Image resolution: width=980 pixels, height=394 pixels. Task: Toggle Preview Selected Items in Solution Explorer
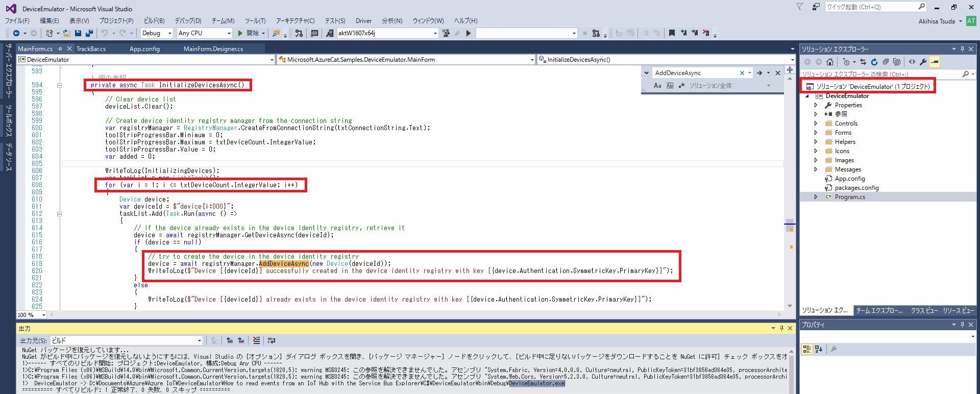pos(935,62)
